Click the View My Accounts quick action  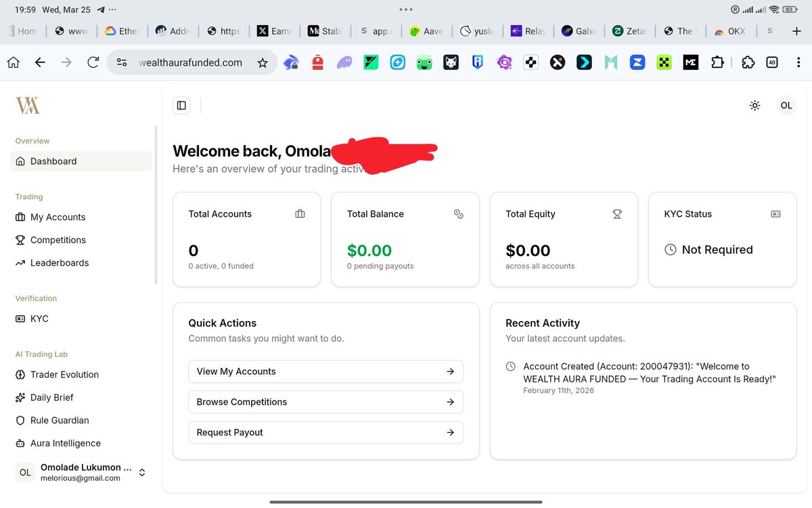pos(325,371)
